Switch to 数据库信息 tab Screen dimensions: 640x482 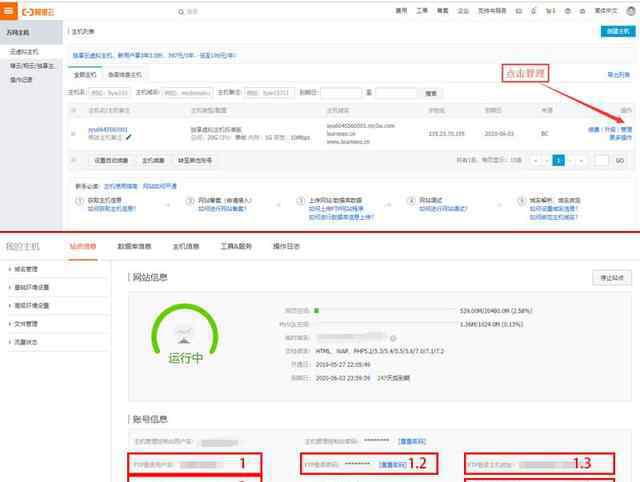pyautogui.click(x=134, y=245)
